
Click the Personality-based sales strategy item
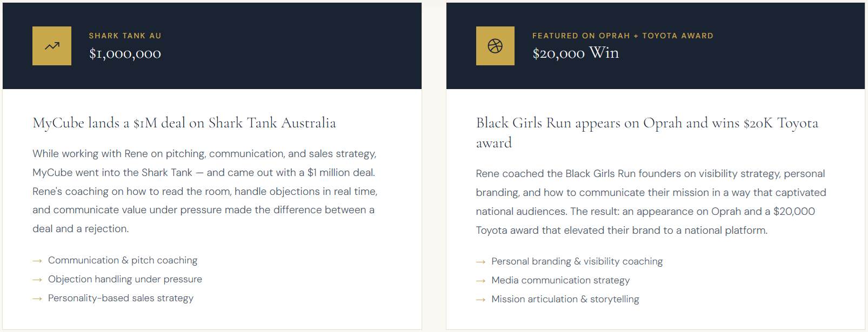pos(121,298)
